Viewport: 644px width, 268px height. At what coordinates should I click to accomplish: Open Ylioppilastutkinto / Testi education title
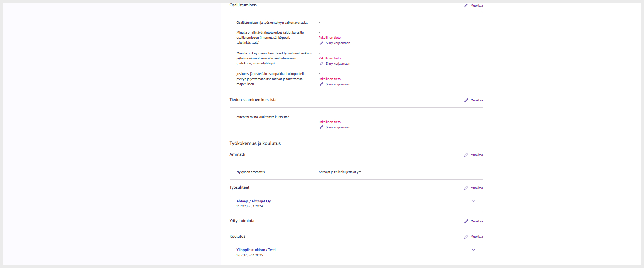[256, 250]
